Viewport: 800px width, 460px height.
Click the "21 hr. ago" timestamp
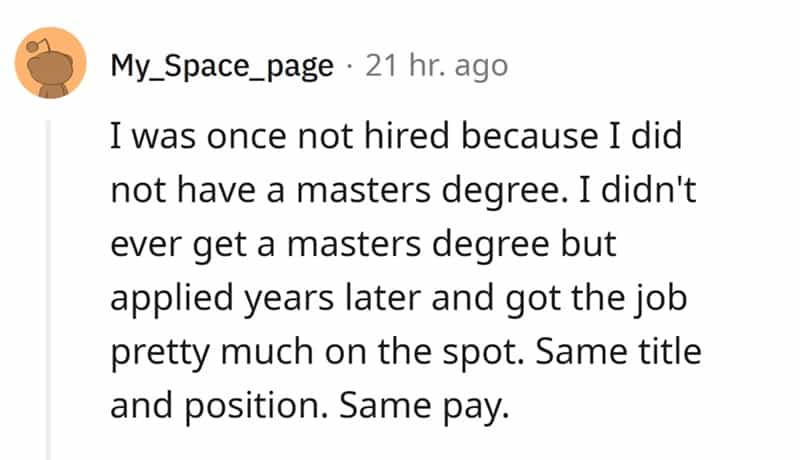point(435,67)
